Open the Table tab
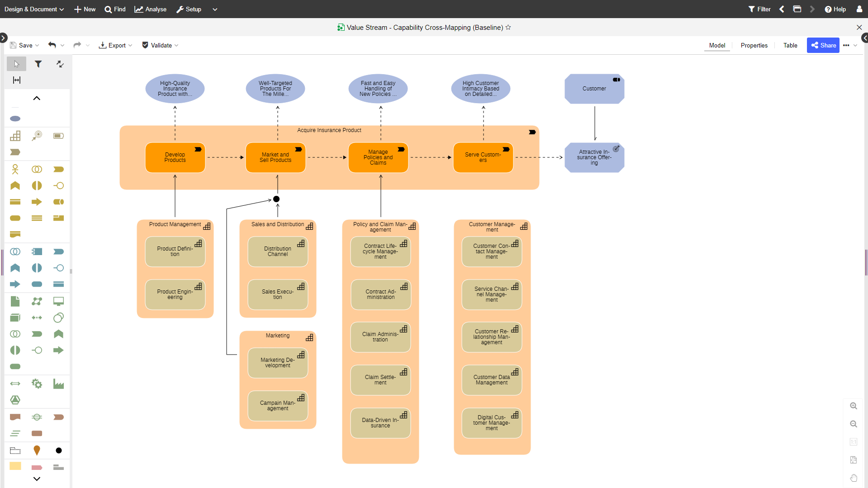This screenshot has width=868, height=488. click(790, 45)
